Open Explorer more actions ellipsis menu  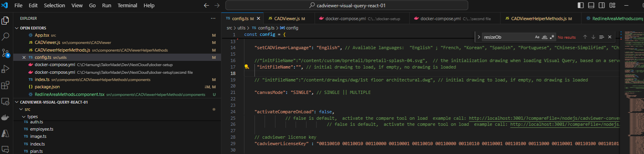pyautogui.click(x=213, y=19)
